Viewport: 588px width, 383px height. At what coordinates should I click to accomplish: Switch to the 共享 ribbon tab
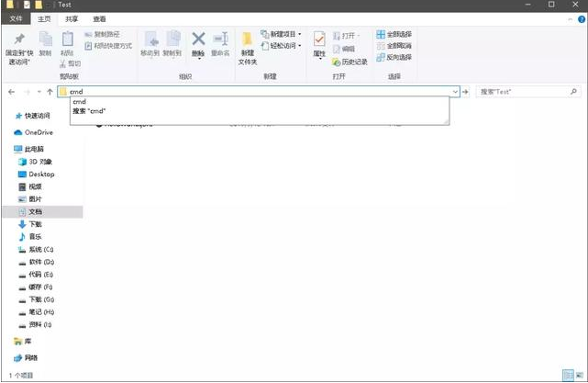click(x=72, y=17)
